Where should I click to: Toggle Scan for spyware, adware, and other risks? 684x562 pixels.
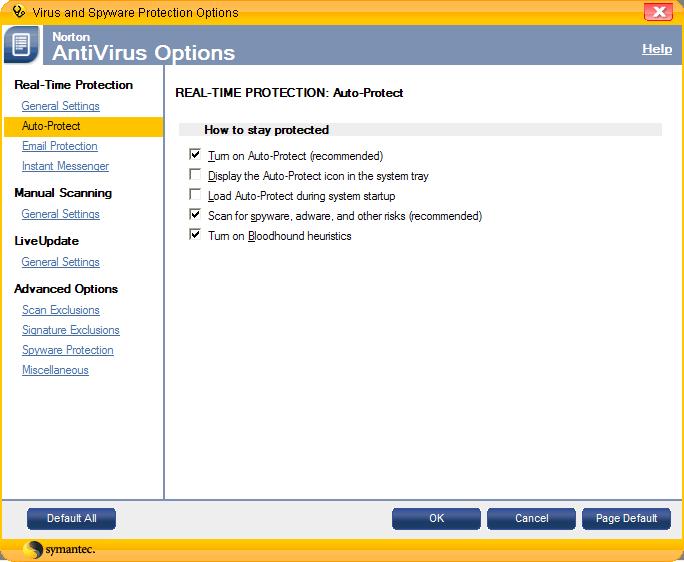tap(195, 215)
